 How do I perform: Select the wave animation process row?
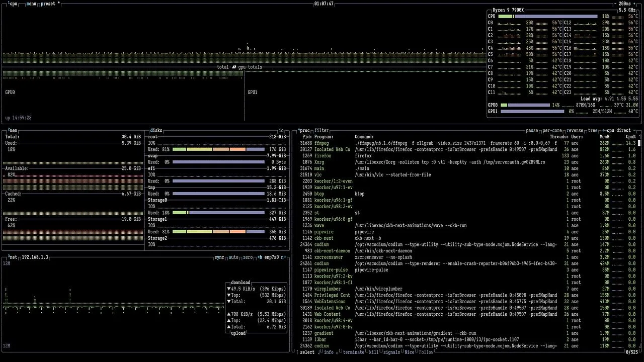pyautogui.click(x=467, y=225)
